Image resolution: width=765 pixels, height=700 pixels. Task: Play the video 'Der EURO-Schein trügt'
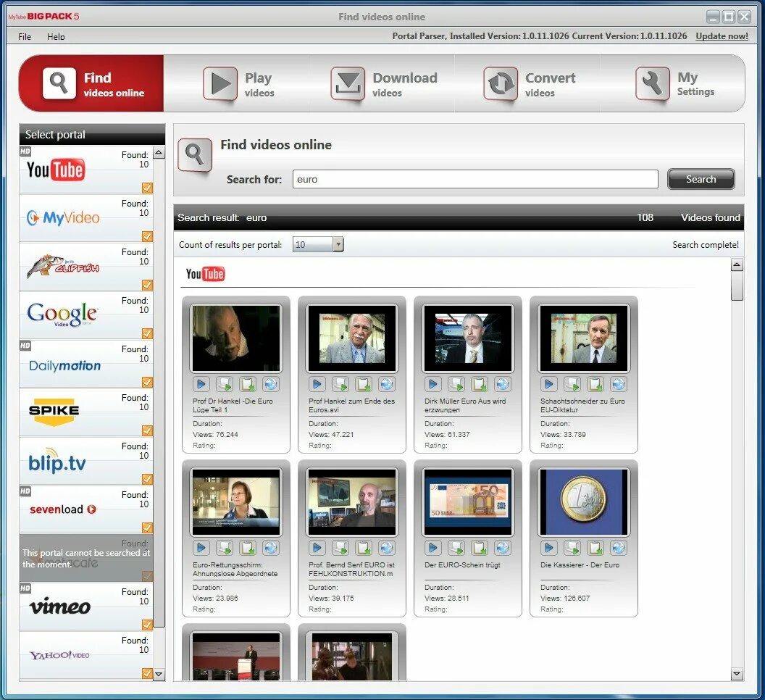(432, 548)
